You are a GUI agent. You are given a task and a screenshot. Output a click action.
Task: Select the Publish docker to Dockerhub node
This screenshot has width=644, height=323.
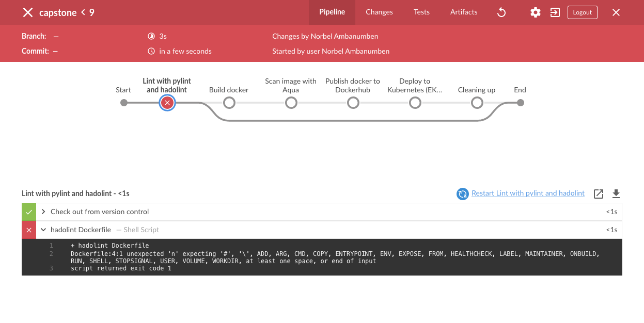(x=353, y=103)
